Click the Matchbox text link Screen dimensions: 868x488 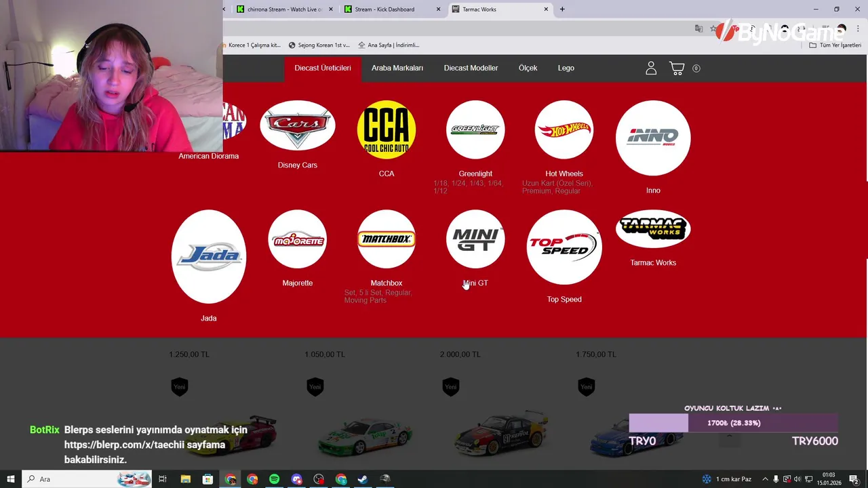(387, 283)
